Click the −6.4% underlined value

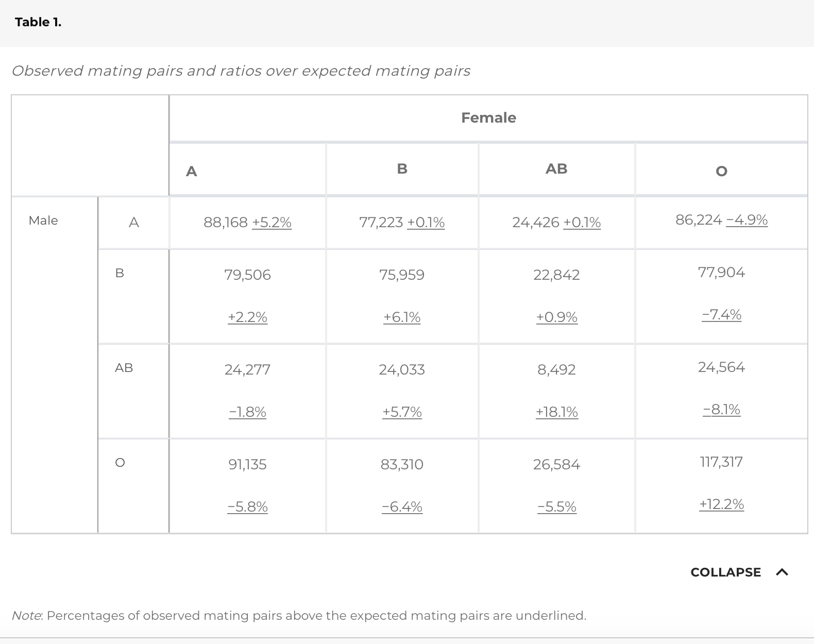point(402,506)
